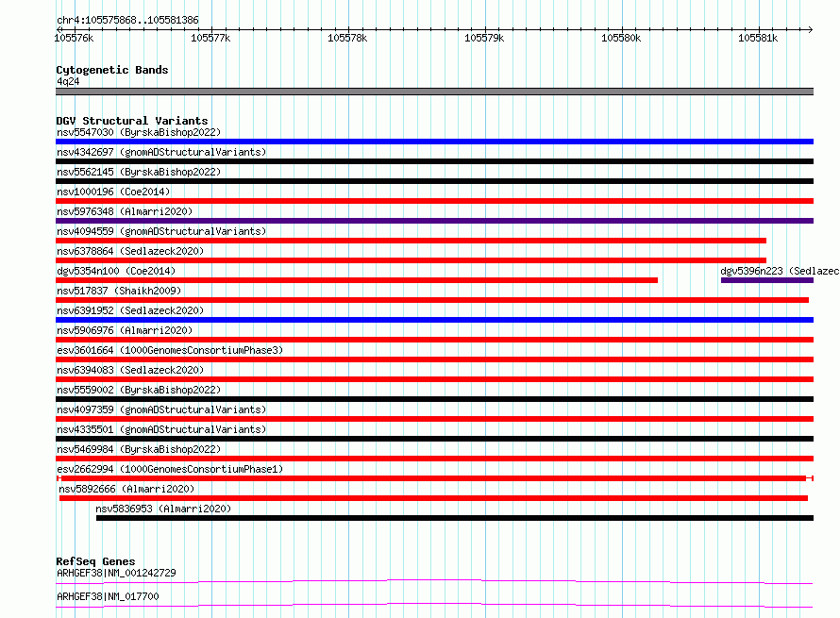
Task: Click the blue bar of variant nsv6391952
Action: [434, 320]
